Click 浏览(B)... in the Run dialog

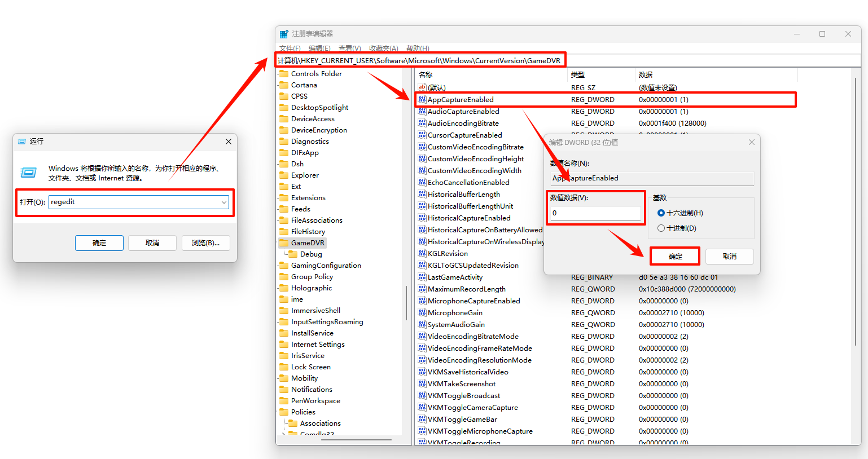tap(205, 243)
